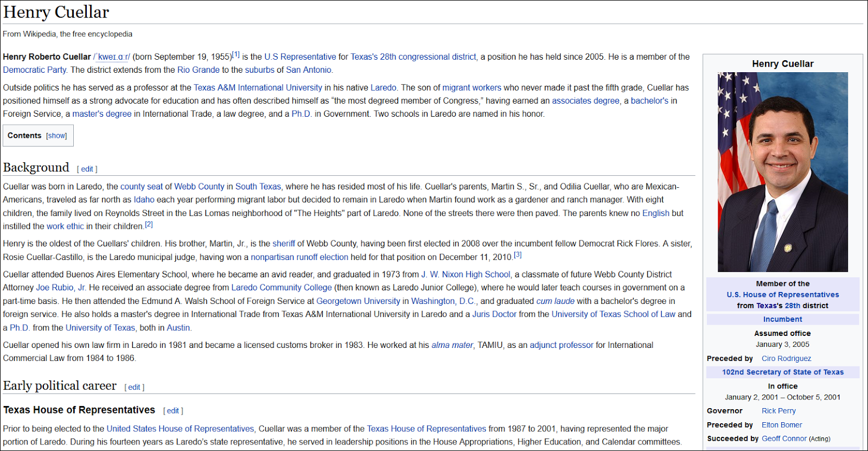
Task: Open Governor Rick Perry link
Action: (778, 411)
